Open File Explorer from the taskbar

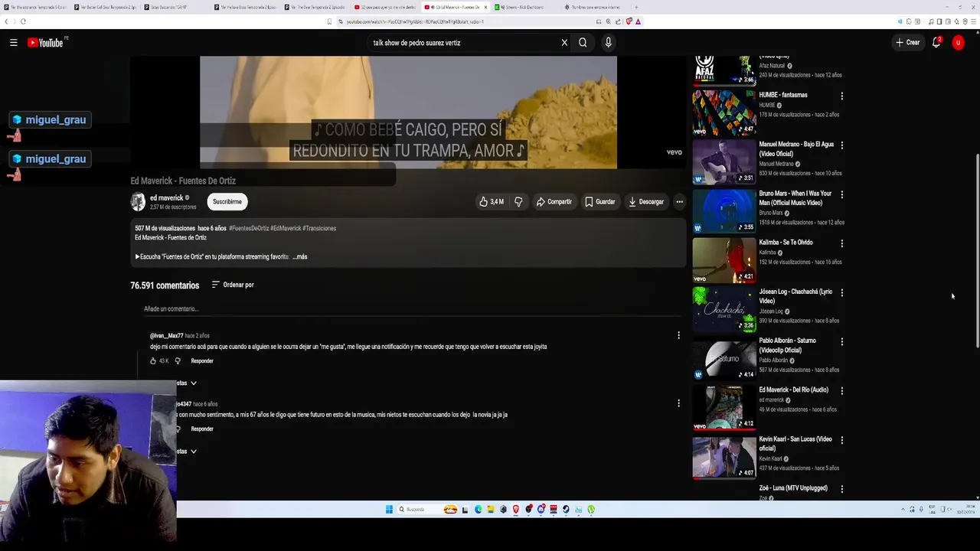pos(491,510)
